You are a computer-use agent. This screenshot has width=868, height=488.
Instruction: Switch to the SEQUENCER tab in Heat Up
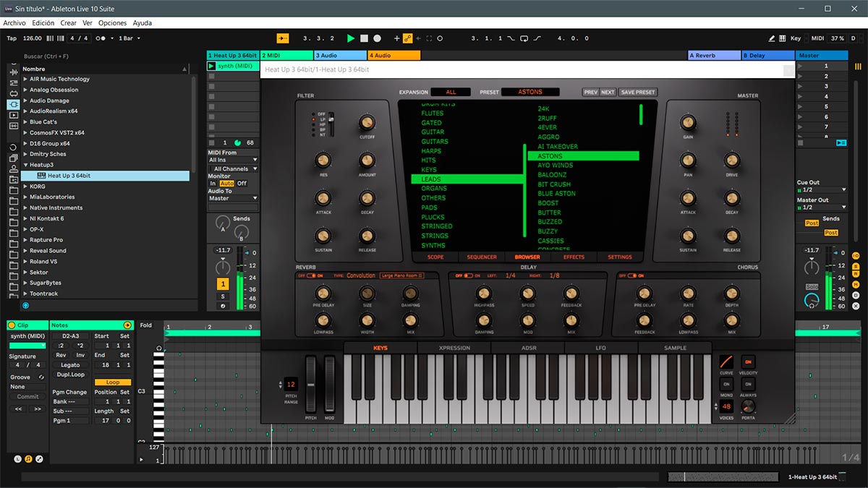click(x=482, y=257)
